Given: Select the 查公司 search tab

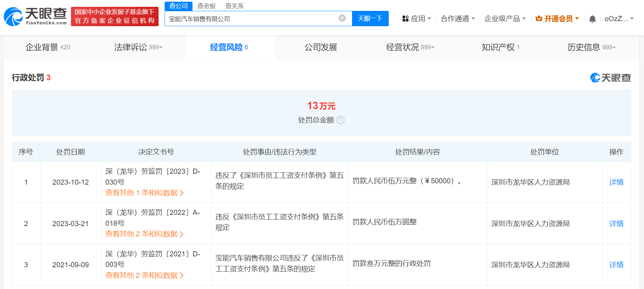Looking at the screenshot, I should [x=179, y=6].
